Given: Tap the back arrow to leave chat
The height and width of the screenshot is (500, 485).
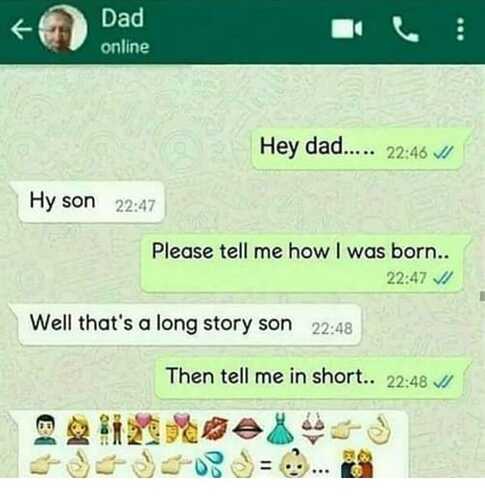Looking at the screenshot, I should pos(21,29).
